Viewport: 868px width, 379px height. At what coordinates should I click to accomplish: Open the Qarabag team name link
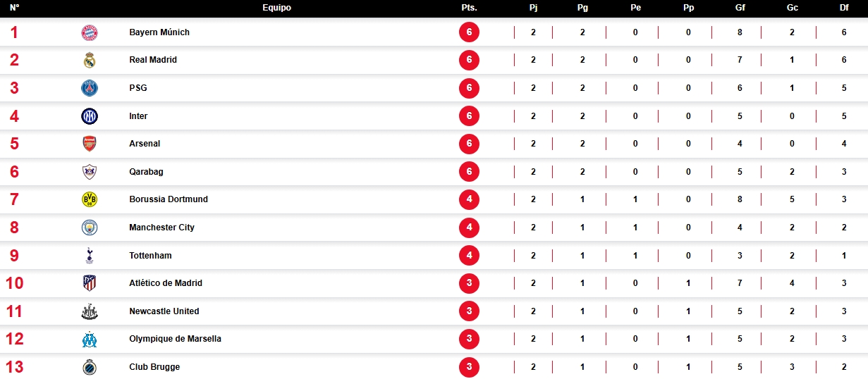pos(146,172)
